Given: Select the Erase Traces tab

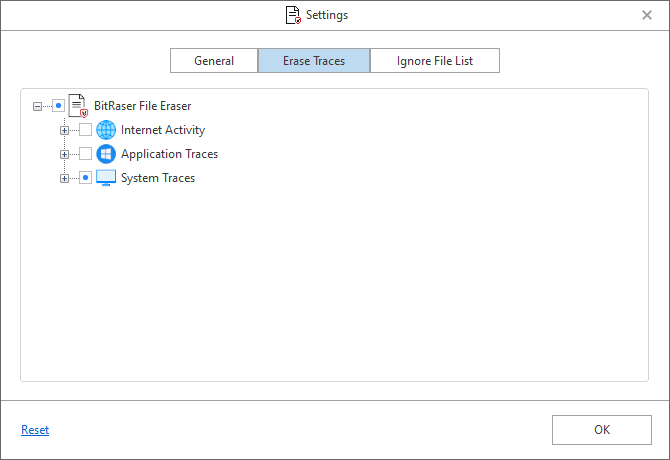Looking at the screenshot, I should pyautogui.click(x=314, y=61).
